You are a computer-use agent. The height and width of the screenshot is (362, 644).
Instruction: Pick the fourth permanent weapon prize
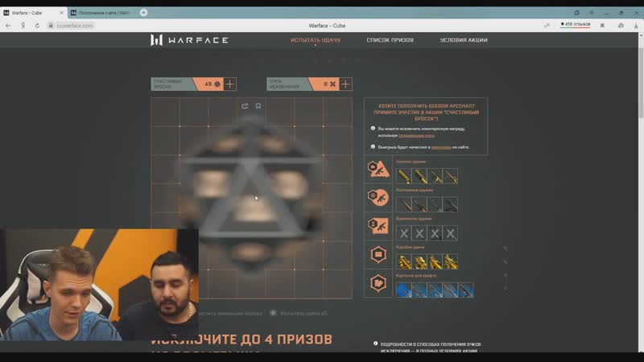pyautogui.click(x=450, y=204)
